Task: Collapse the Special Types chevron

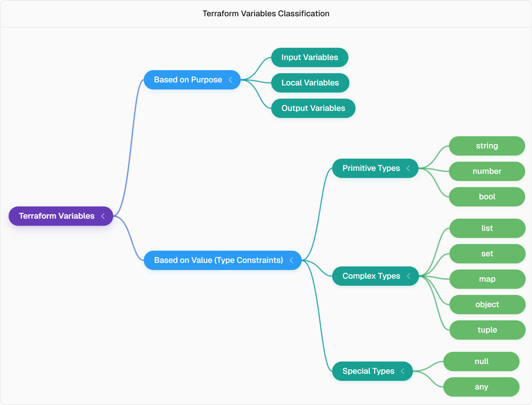Action: (x=402, y=371)
